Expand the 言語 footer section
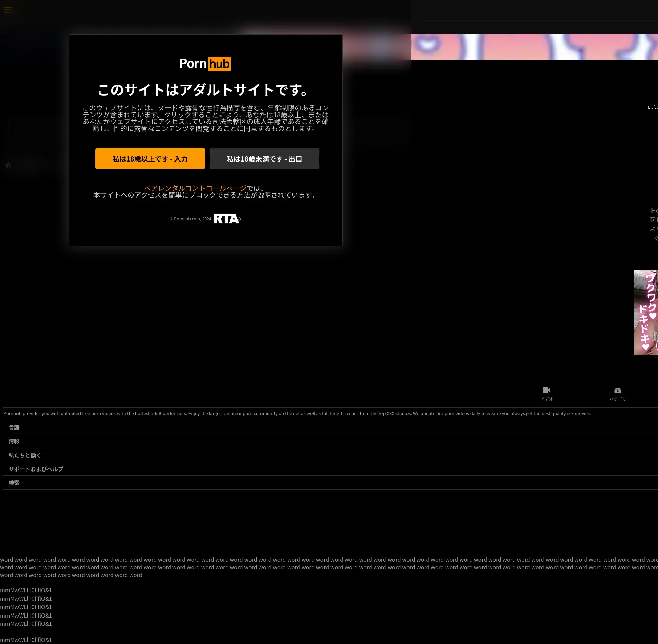658x644 pixels. pyautogui.click(x=14, y=428)
